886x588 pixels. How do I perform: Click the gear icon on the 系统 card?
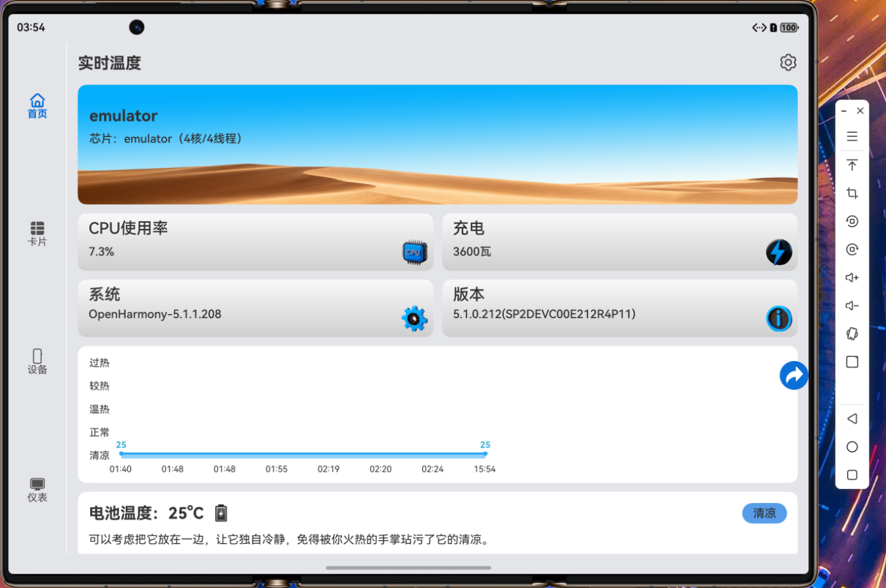coord(413,318)
